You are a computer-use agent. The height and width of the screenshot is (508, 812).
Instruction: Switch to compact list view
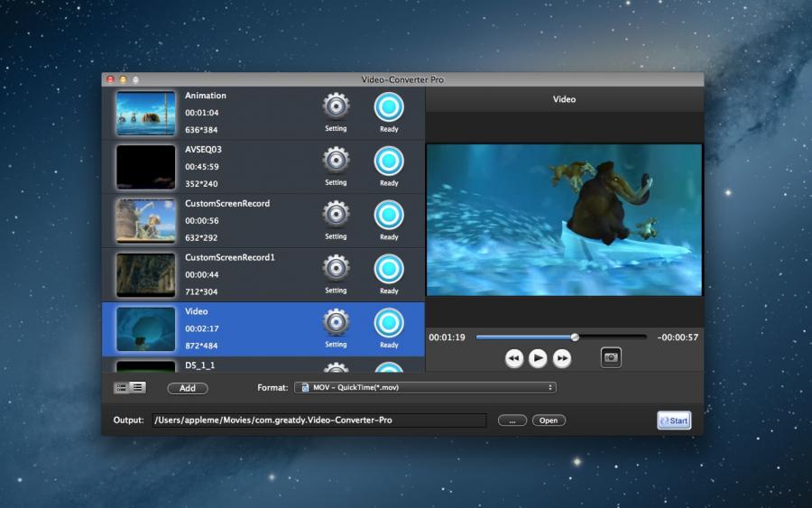(x=138, y=387)
